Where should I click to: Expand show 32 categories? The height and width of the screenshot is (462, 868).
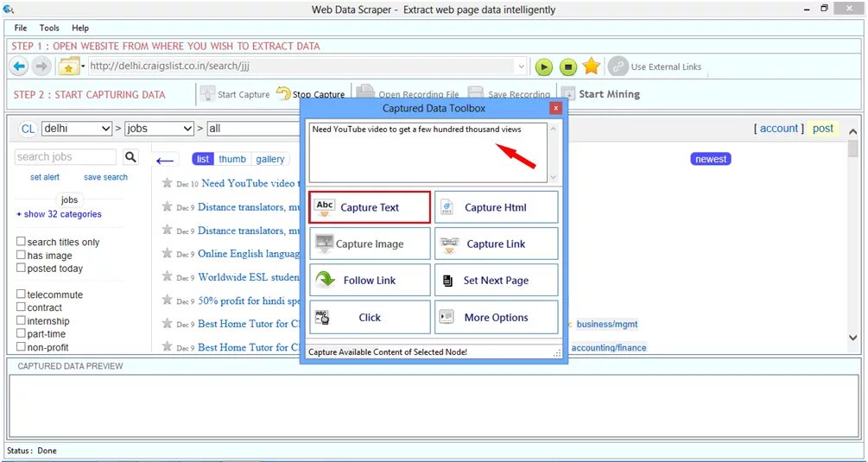tap(59, 214)
